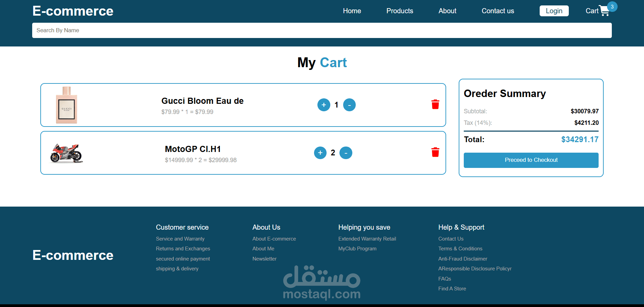Open the shopping cart icon in header
Viewport: 644px width, 307px height.
click(x=604, y=11)
